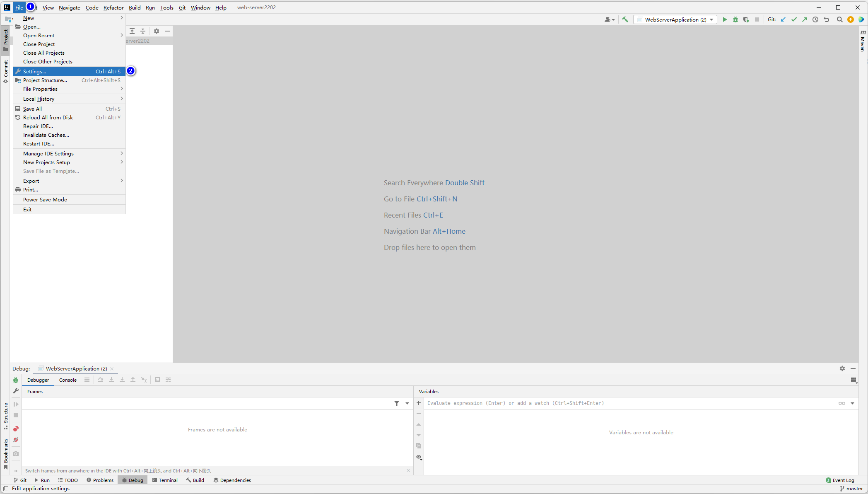Open Git history clock icon
This screenshot has height=494, width=868.
(815, 19)
